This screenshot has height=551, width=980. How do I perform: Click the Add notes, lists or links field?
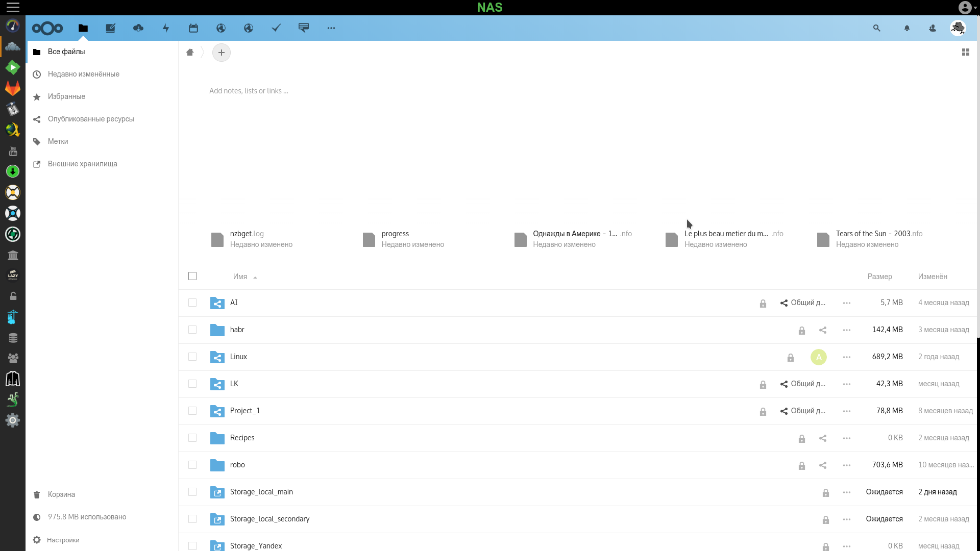coord(249,91)
